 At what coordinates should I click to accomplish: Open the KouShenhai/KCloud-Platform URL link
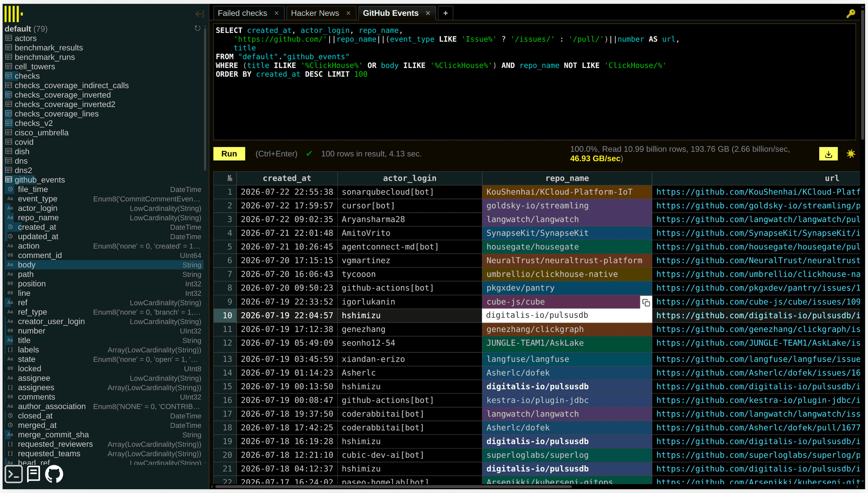click(x=758, y=192)
